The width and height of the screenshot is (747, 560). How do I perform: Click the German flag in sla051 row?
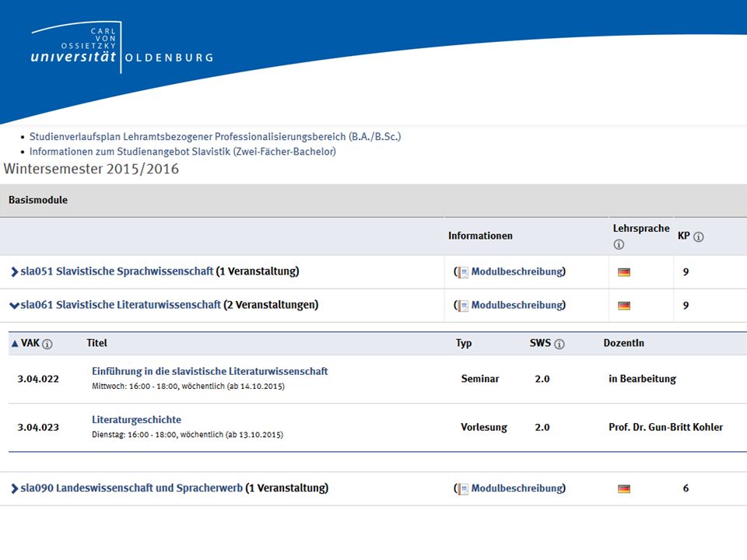pos(624,272)
